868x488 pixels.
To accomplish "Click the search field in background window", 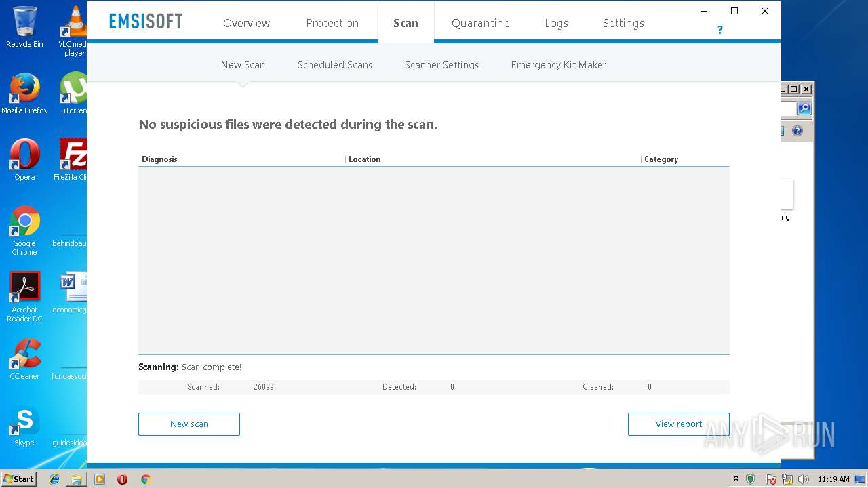I will pos(789,108).
